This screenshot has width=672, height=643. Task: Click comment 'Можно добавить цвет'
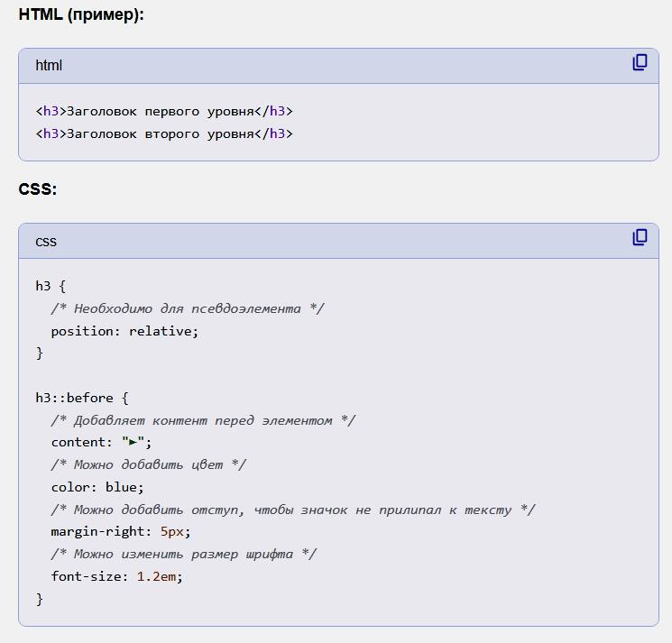point(149,464)
